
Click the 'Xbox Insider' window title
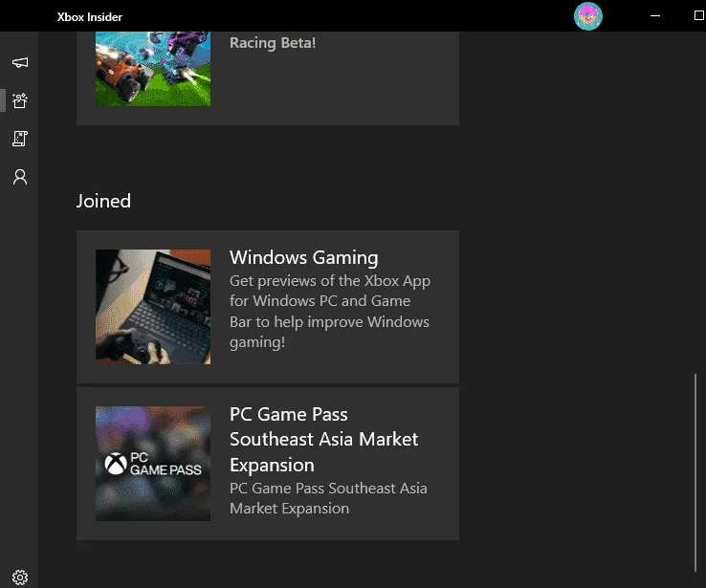coord(90,16)
